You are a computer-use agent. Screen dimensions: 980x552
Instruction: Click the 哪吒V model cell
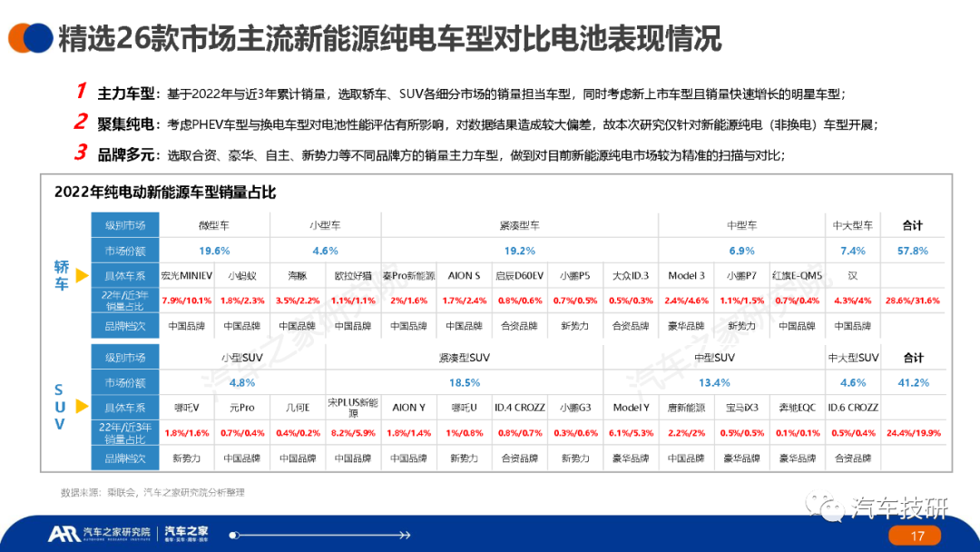tap(186, 408)
